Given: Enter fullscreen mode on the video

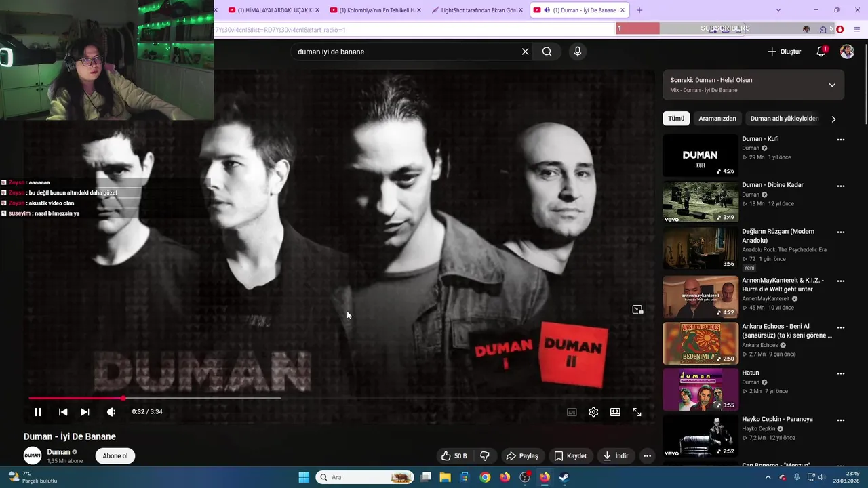Looking at the screenshot, I should [x=637, y=412].
